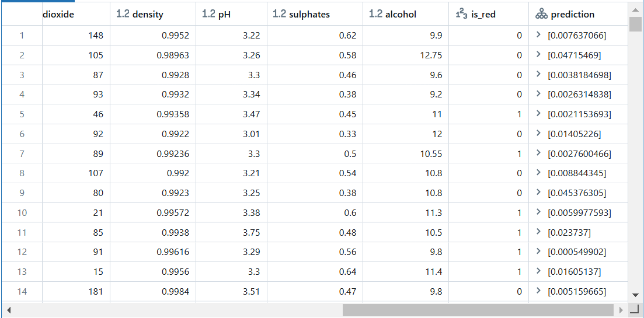Click dioxide value 21
The image size is (644, 318).
pyautogui.click(x=98, y=212)
